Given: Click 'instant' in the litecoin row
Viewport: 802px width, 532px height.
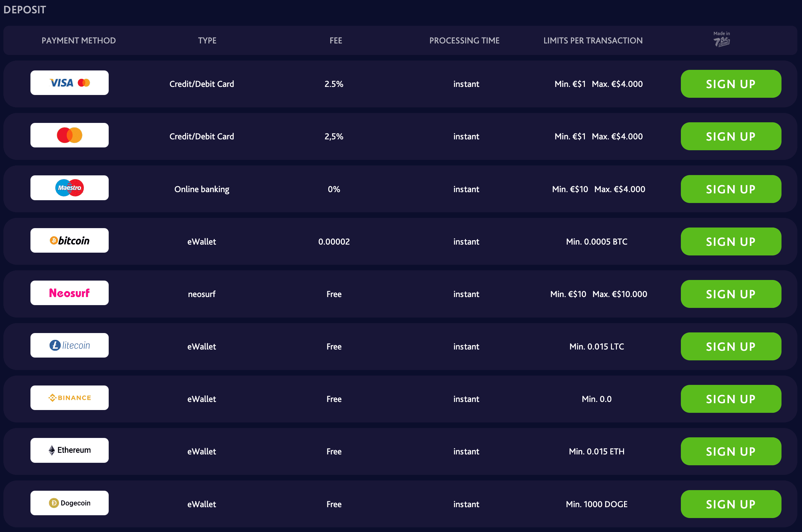Looking at the screenshot, I should pyautogui.click(x=466, y=346).
